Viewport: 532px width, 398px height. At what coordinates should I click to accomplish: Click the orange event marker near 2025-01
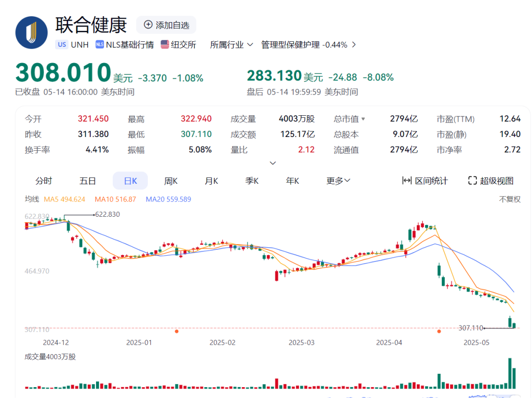tap(176, 331)
